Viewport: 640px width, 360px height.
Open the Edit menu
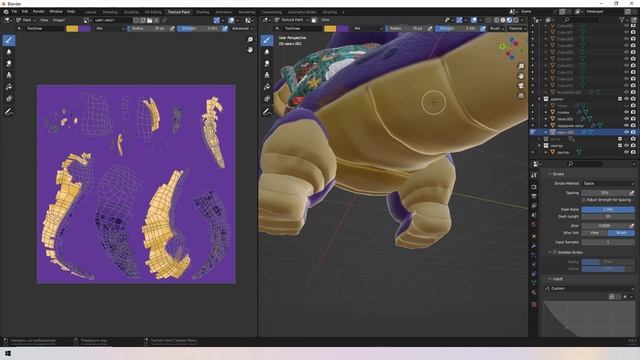[x=25, y=11]
